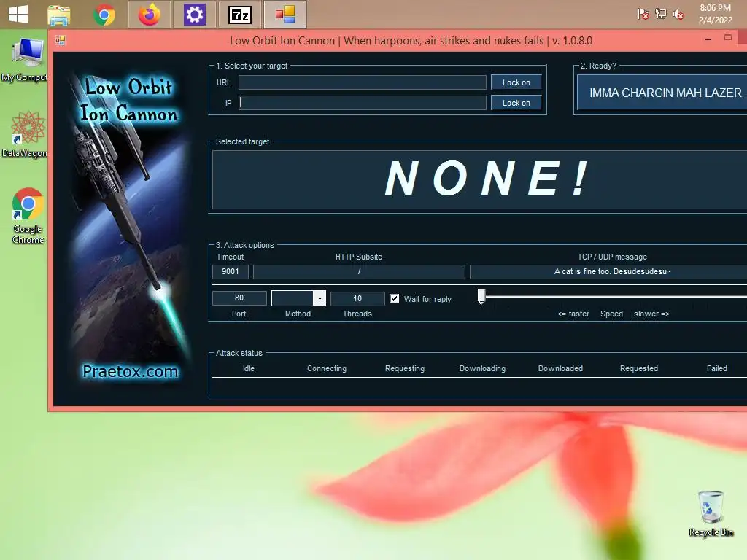Click the Failed status column header

pos(717,368)
